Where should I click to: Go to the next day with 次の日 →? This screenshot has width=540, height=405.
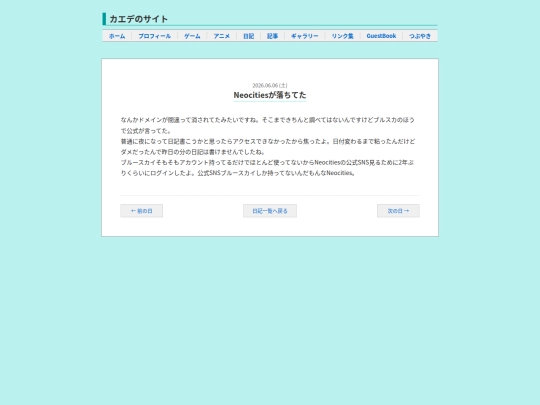[x=398, y=211]
